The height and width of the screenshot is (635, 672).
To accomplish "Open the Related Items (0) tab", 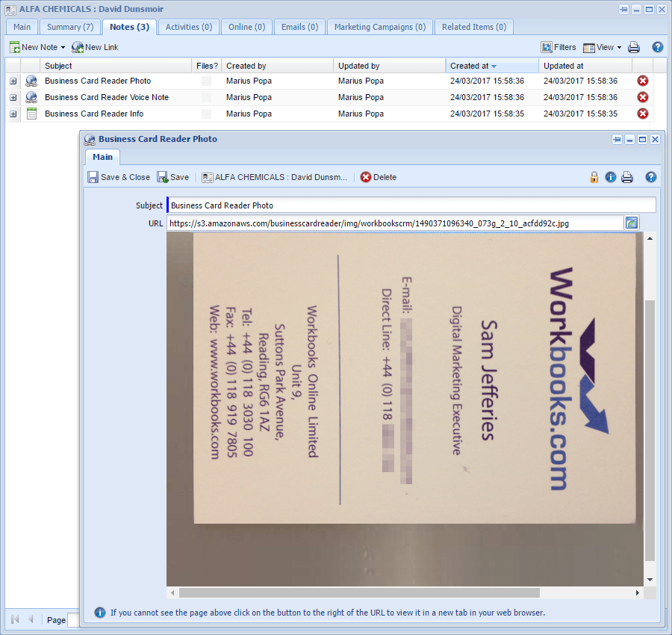I will click(x=474, y=27).
